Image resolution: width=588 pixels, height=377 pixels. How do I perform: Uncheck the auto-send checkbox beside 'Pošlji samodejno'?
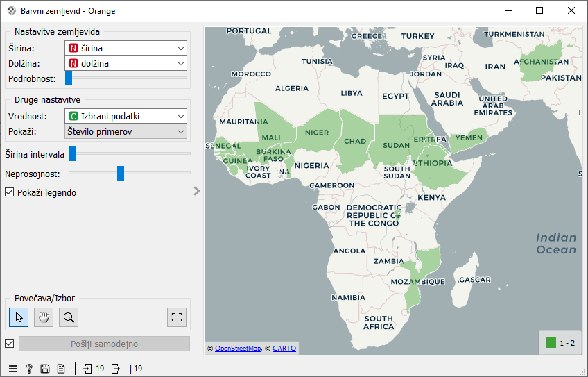(10, 344)
